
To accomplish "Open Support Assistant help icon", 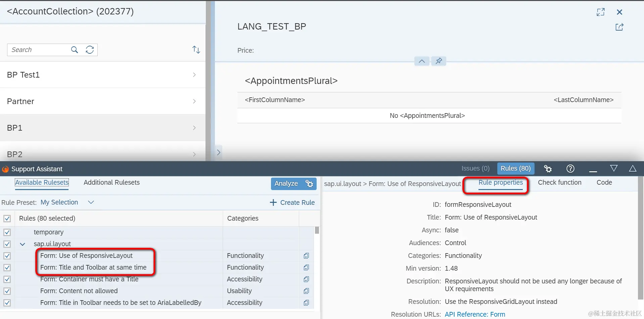I will [x=570, y=169].
